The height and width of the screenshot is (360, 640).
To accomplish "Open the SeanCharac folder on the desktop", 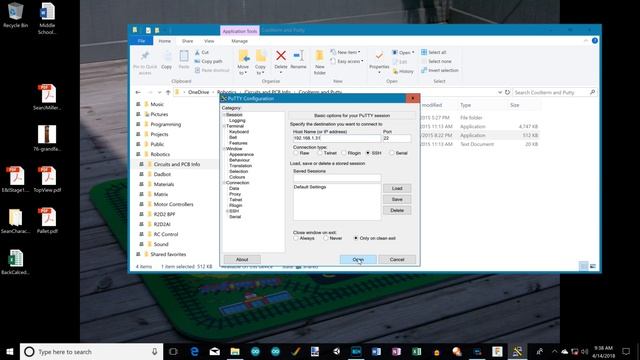I will pyautogui.click(x=16, y=220).
